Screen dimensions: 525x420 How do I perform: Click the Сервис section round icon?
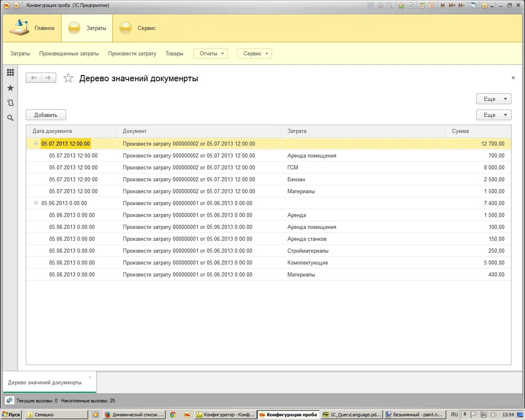(126, 28)
